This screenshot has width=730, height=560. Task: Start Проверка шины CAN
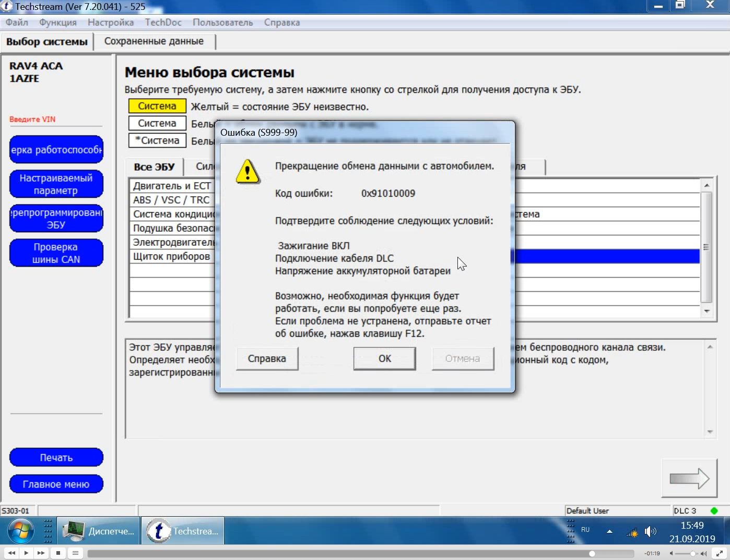click(56, 253)
